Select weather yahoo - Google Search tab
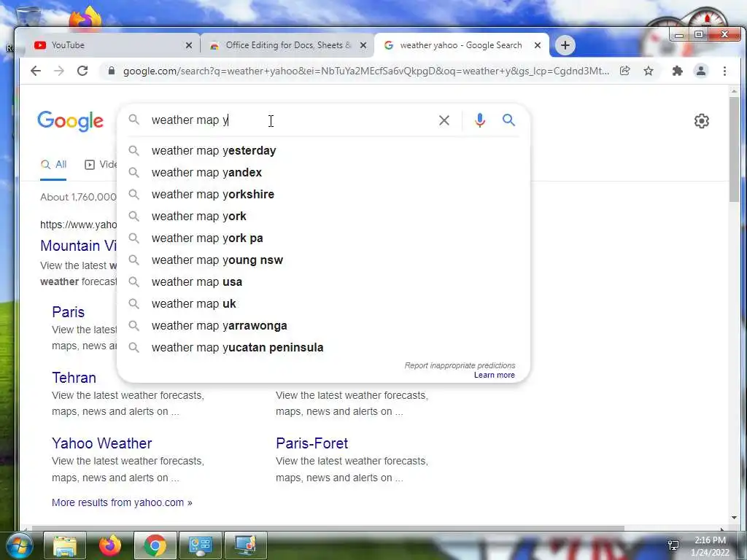Viewport: 747px width, 560px height. point(461,45)
